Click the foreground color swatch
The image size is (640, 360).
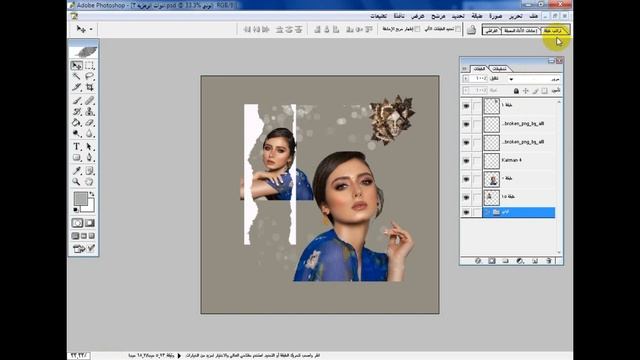coord(80,199)
